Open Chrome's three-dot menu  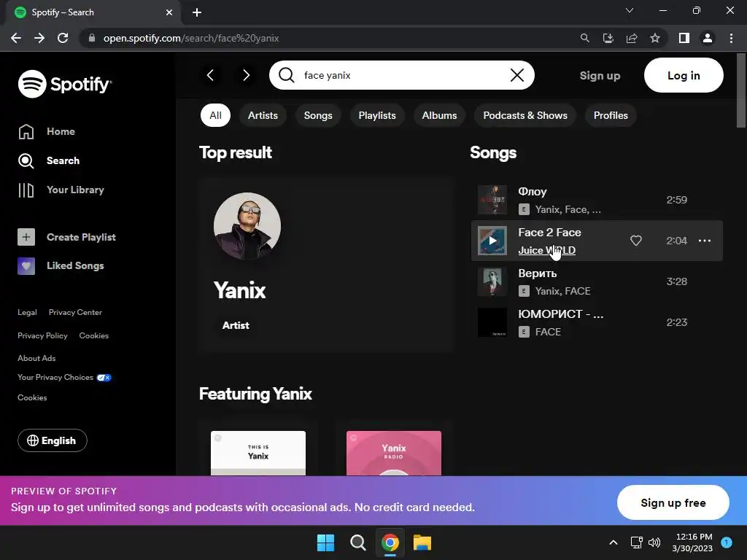tap(731, 38)
